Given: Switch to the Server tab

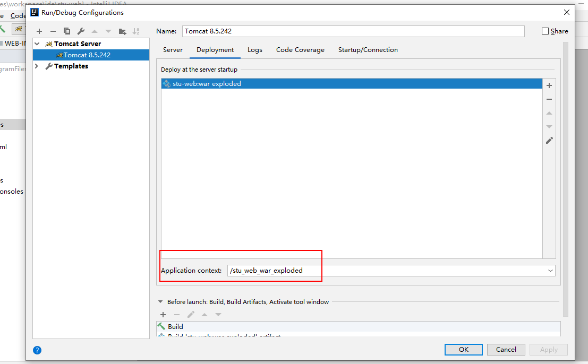Looking at the screenshot, I should click(173, 50).
